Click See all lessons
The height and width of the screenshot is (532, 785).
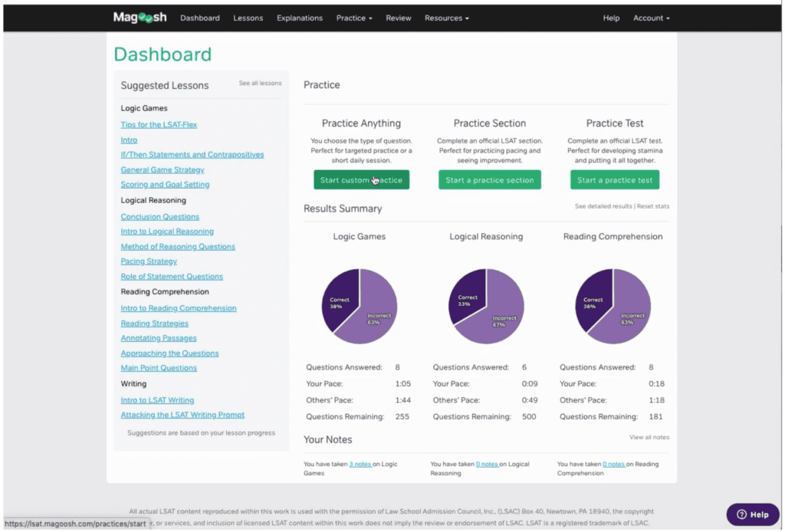click(260, 83)
